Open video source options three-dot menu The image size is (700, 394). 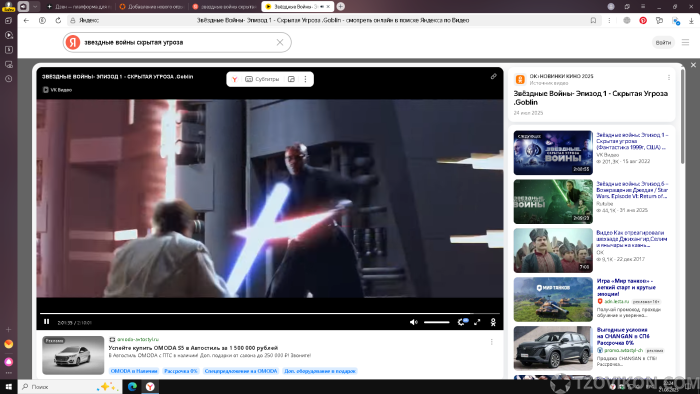tap(669, 77)
